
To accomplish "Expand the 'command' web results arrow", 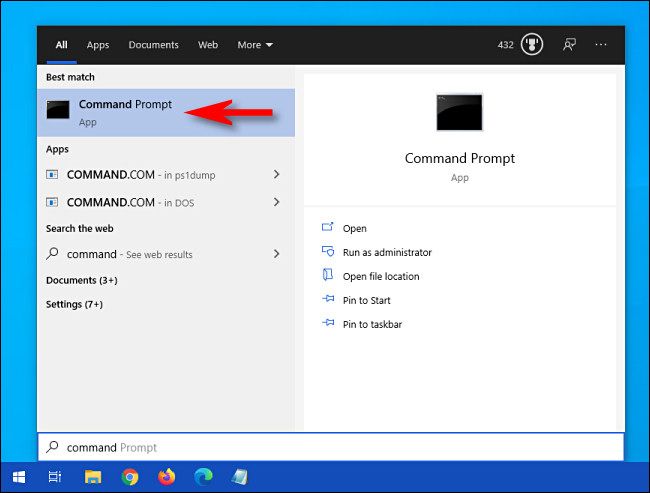I will click(276, 254).
